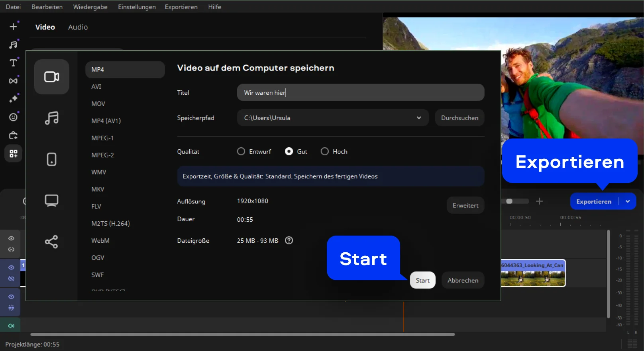This screenshot has height=351, width=644.
Task: Open the Transitions tool in sidebar
Action: pos(13,81)
